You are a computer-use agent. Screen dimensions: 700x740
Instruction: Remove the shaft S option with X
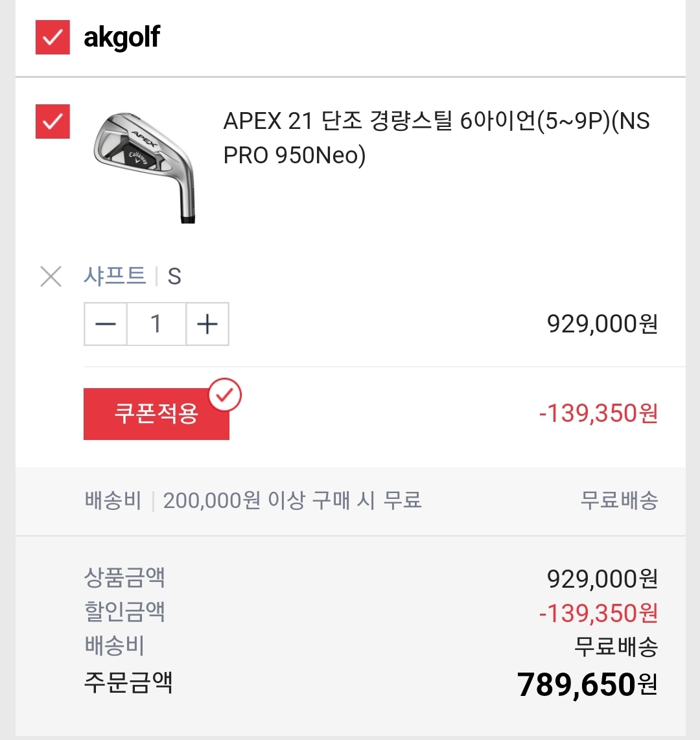tap(51, 277)
